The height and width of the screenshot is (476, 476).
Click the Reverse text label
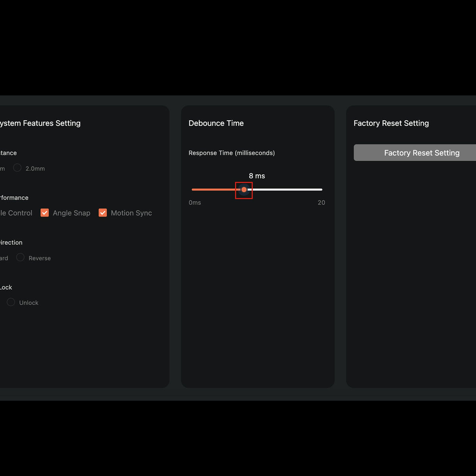tap(40, 257)
